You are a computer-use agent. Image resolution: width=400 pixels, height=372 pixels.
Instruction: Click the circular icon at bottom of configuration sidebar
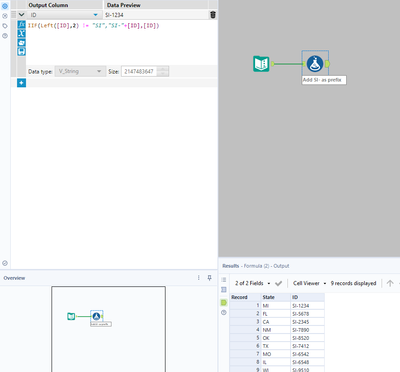5,263
